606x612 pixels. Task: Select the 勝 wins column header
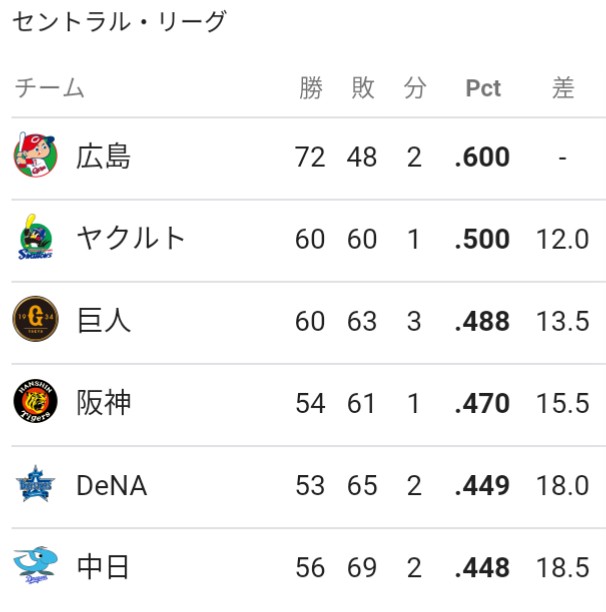tap(311, 88)
